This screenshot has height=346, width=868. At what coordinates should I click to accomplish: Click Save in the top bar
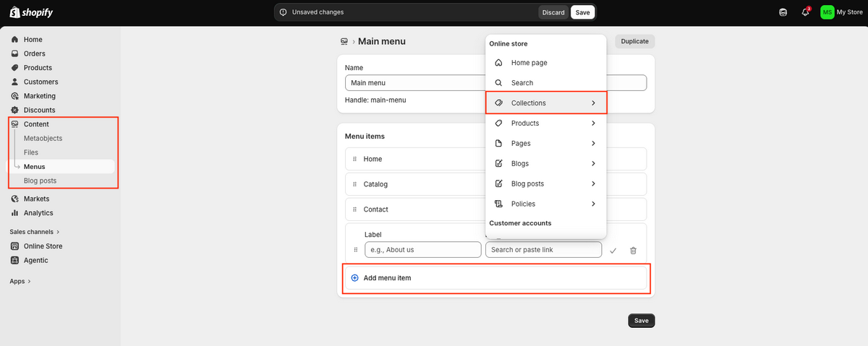pos(582,12)
